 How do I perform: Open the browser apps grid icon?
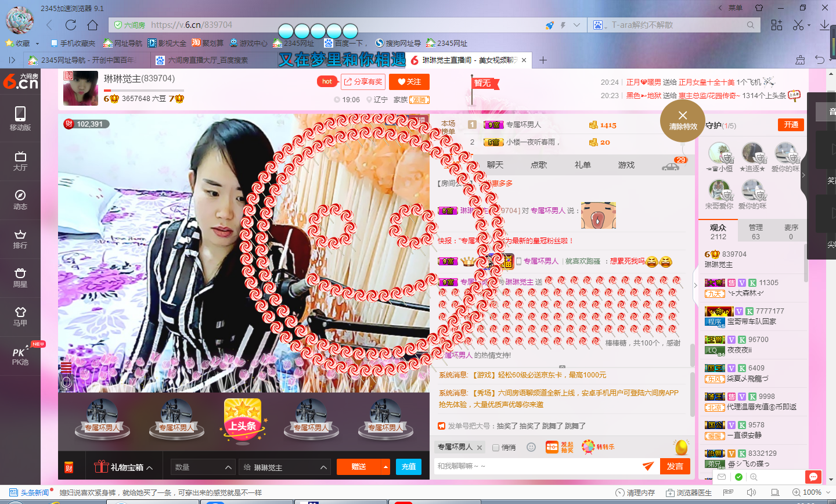coord(777,25)
